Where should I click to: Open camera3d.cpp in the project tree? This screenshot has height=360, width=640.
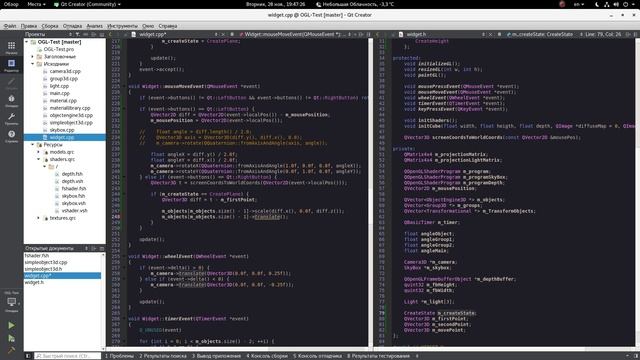(65, 71)
